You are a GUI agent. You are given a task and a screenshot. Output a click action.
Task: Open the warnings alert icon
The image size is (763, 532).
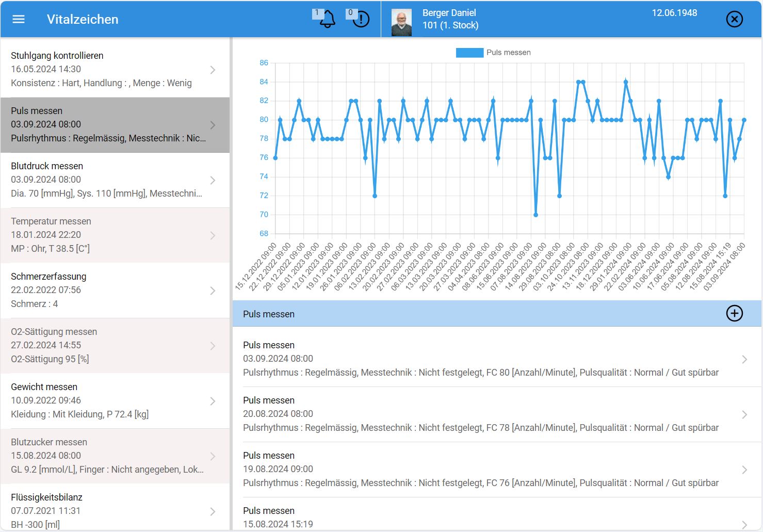[361, 20]
